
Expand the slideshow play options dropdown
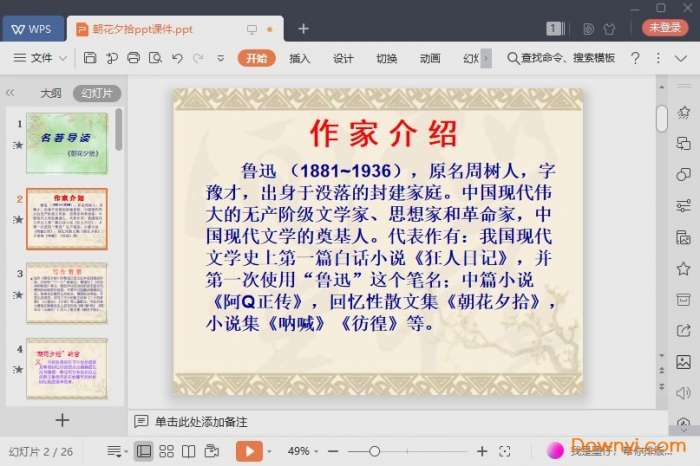click(x=269, y=452)
